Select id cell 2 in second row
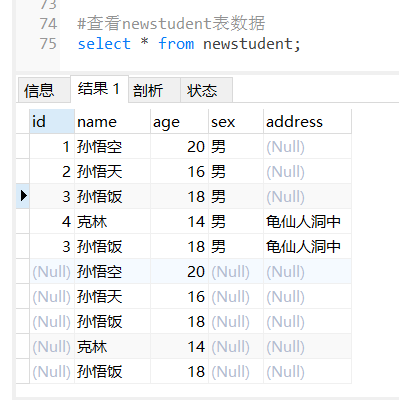The width and height of the screenshot is (399, 400). click(52, 172)
